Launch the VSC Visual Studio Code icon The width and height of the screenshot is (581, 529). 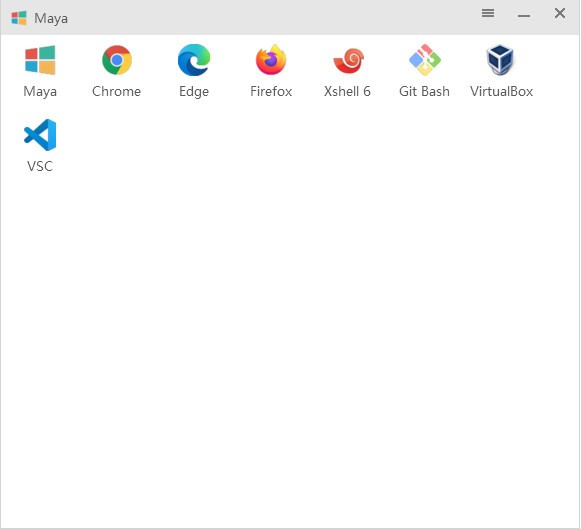pyautogui.click(x=40, y=135)
